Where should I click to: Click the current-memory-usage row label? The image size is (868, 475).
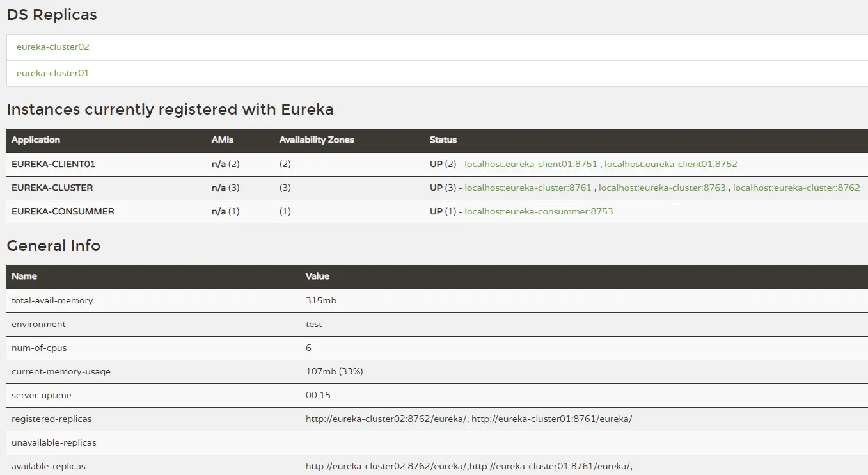coord(61,371)
